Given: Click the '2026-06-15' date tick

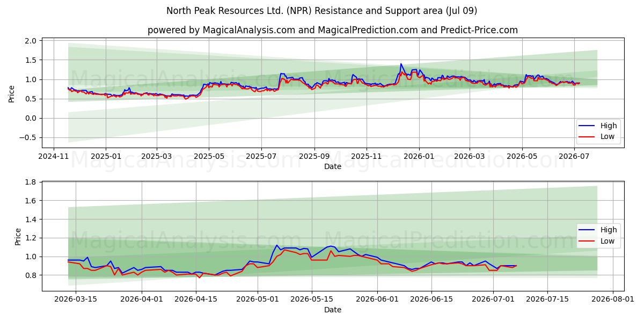Looking at the screenshot, I should tap(431, 299).
